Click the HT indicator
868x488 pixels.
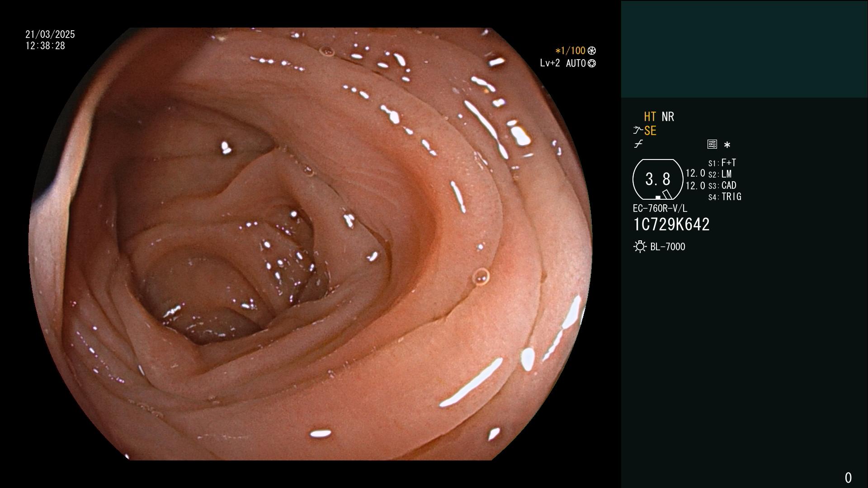click(650, 117)
